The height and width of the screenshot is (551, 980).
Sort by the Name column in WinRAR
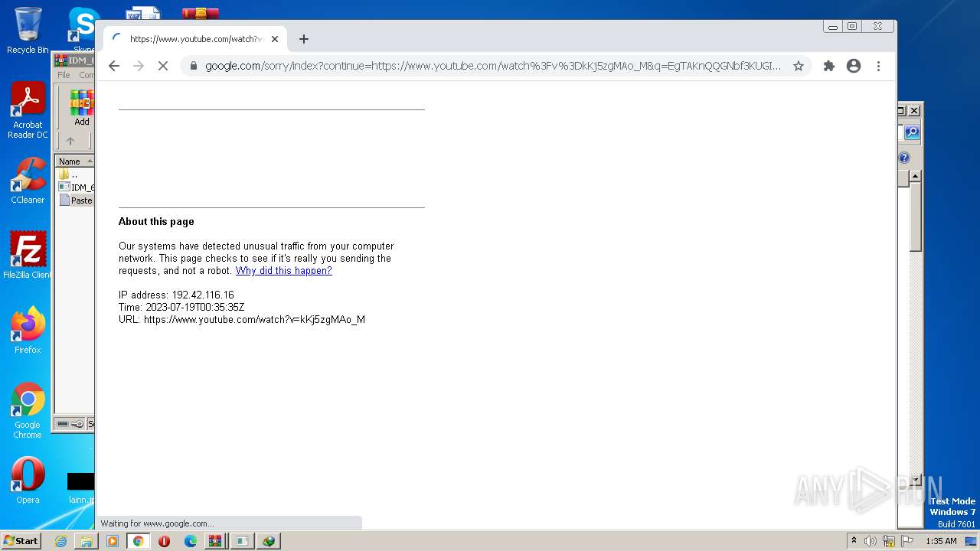pos(74,161)
